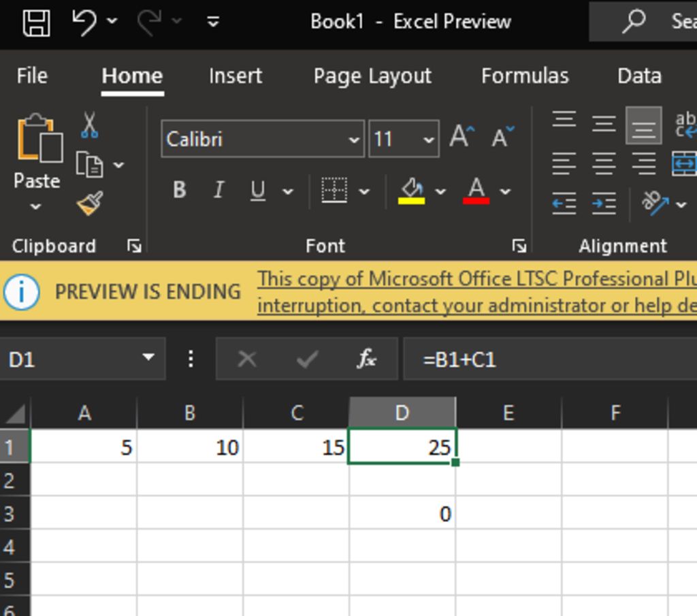Apply red font color
Viewport: 697px width, 616px height.
[476, 191]
